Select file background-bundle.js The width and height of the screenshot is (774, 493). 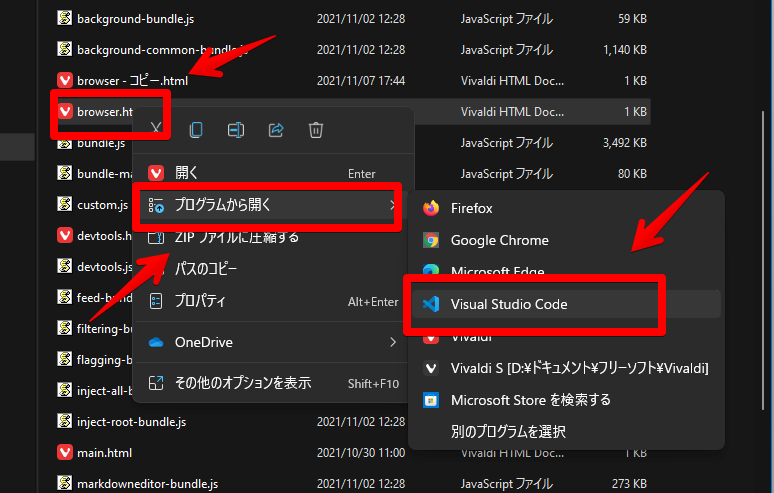135,19
